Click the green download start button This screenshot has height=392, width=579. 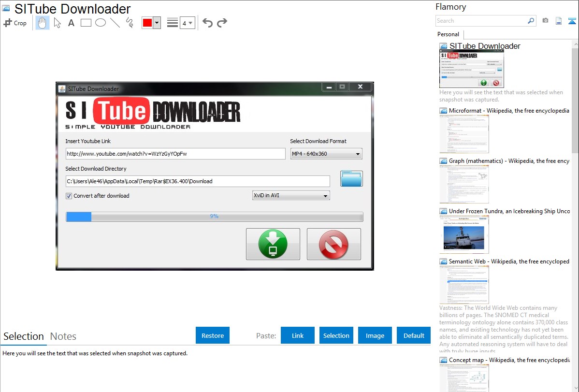[273, 244]
